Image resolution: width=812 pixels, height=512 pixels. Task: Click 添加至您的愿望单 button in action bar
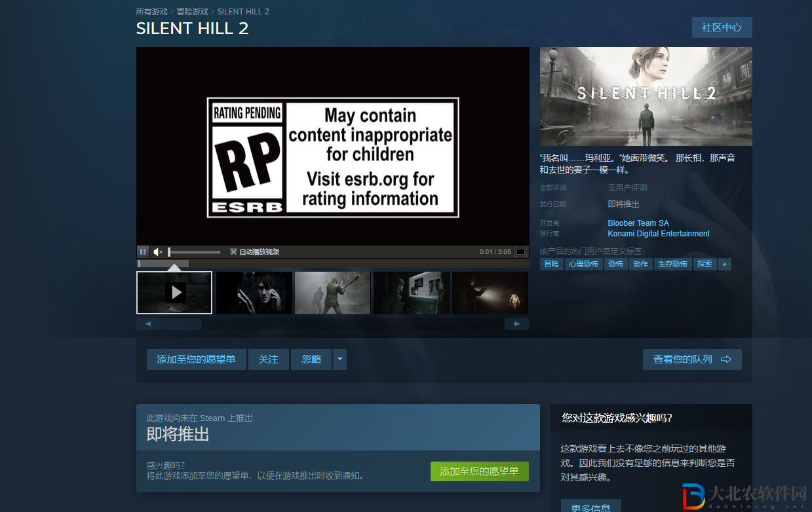196,359
